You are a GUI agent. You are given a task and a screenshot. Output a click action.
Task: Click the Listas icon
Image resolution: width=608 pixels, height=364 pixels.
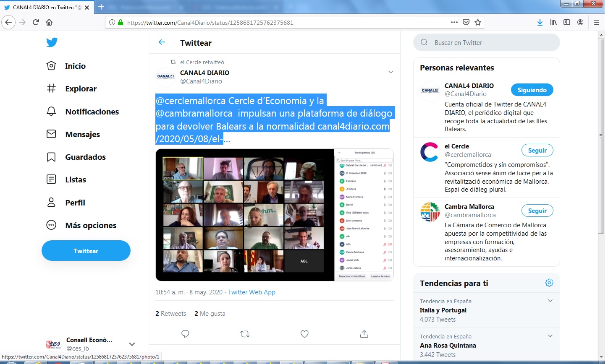(x=51, y=179)
